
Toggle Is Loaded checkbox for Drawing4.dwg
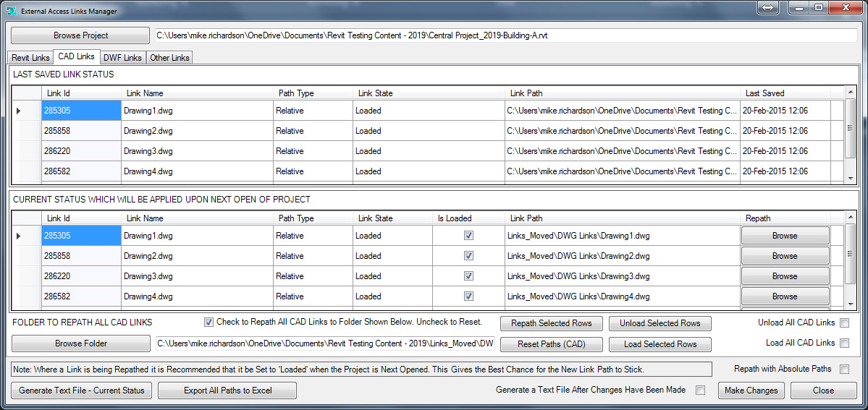pos(468,296)
